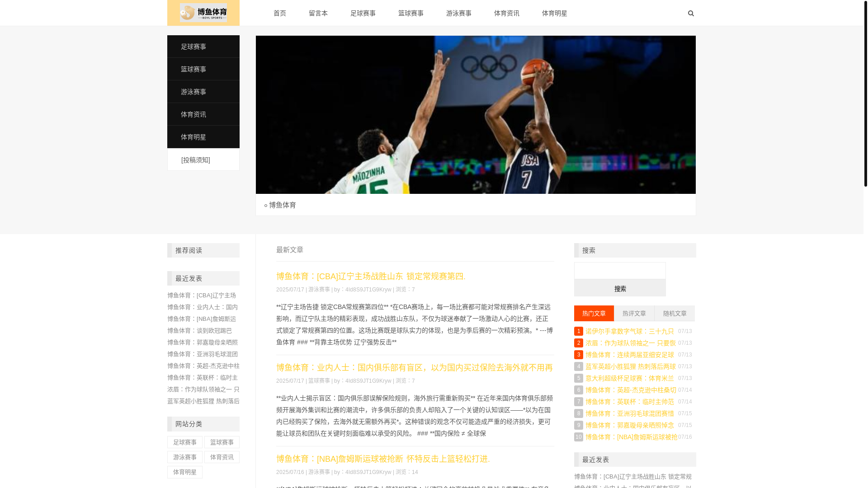Open 首页 in the top navigation
The width and height of the screenshot is (868, 488).
click(280, 13)
